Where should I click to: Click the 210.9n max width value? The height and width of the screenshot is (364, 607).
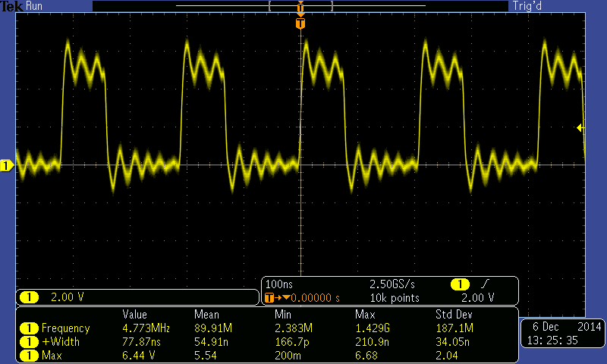(x=372, y=342)
